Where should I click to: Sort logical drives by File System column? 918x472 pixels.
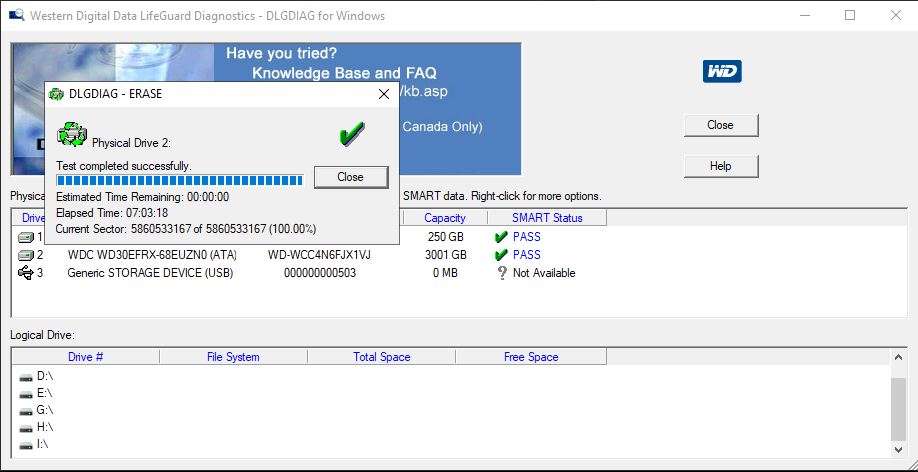point(233,357)
